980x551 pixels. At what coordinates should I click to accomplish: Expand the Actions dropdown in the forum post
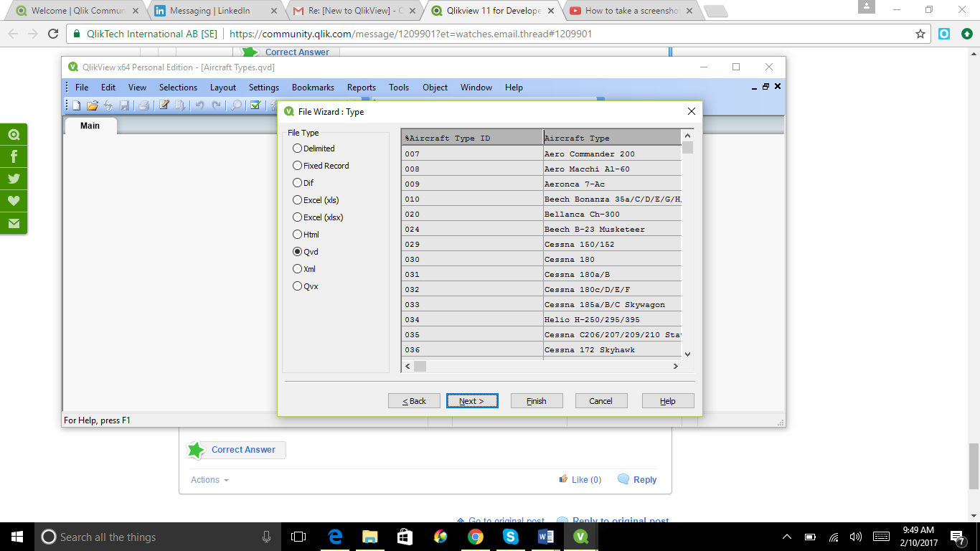pyautogui.click(x=209, y=480)
